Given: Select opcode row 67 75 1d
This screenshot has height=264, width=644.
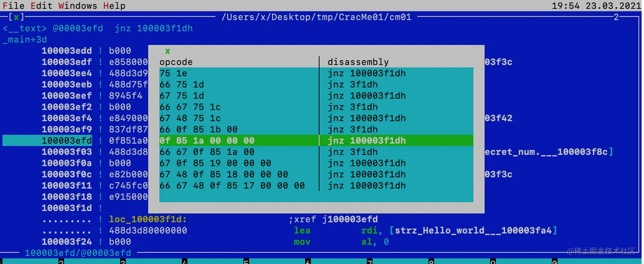Looking at the screenshot, I should coord(316,96).
